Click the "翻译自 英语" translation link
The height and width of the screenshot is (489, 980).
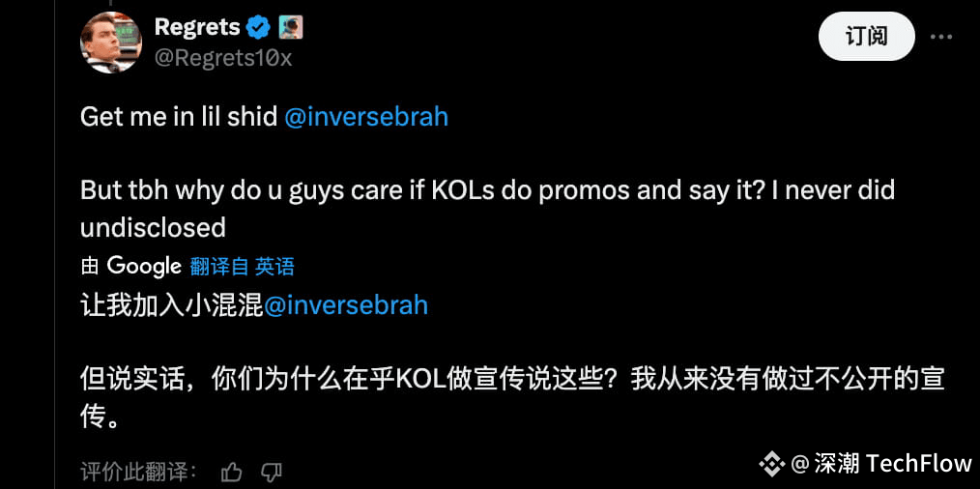click(x=243, y=267)
